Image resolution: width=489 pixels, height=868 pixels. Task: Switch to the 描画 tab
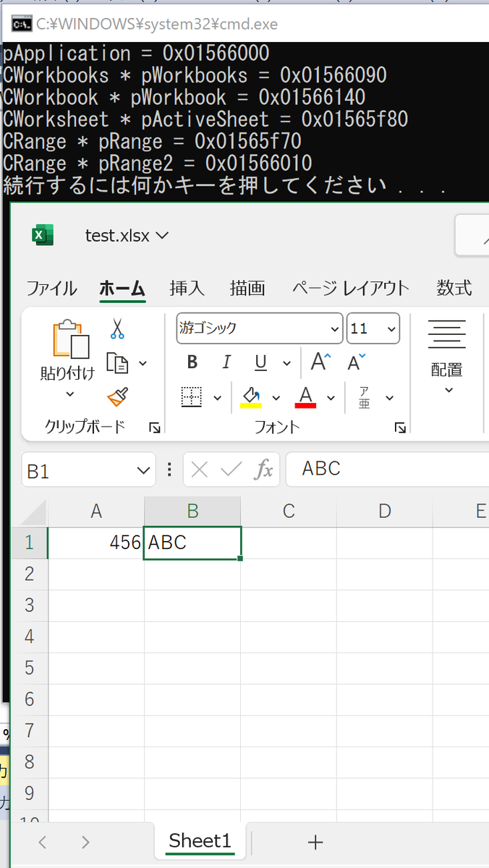pyautogui.click(x=247, y=288)
